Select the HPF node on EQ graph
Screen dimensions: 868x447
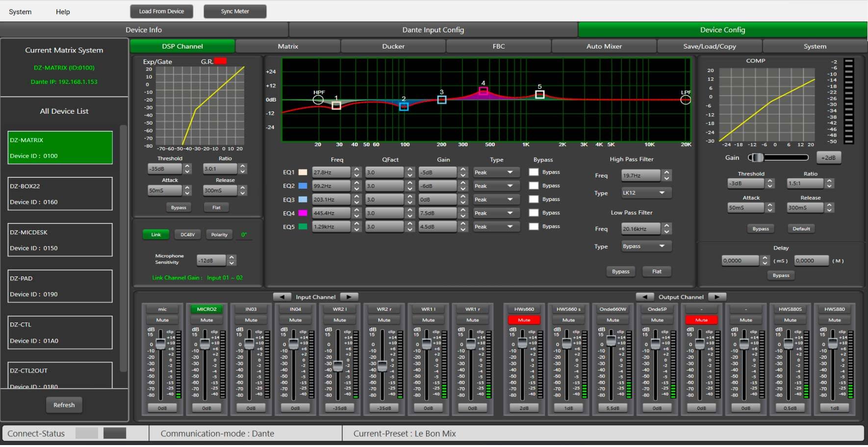point(318,100)
